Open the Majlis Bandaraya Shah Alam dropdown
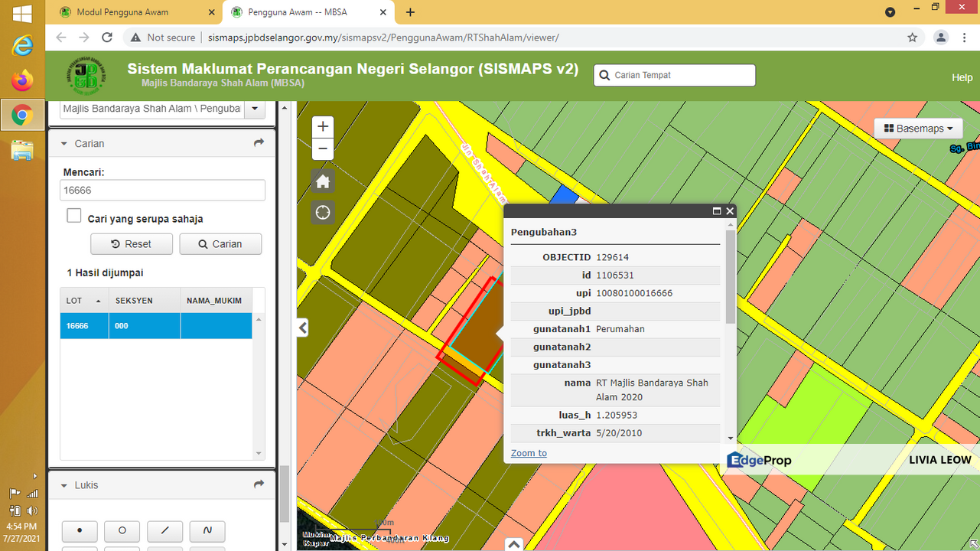The width and height of the screenshot is (980, 551). pyautogui.click(x=254, y=109)
